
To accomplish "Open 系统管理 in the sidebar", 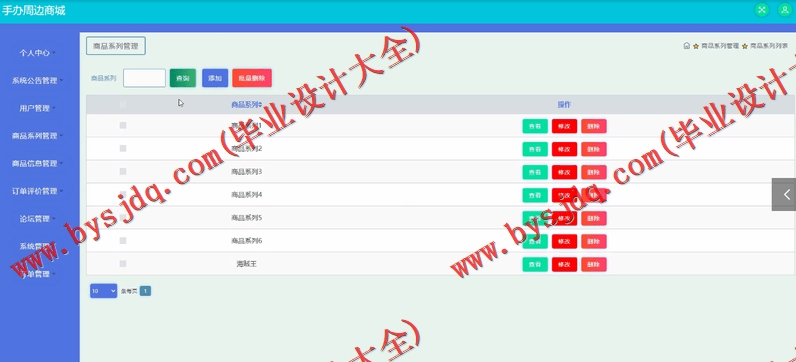I will 38,246.
